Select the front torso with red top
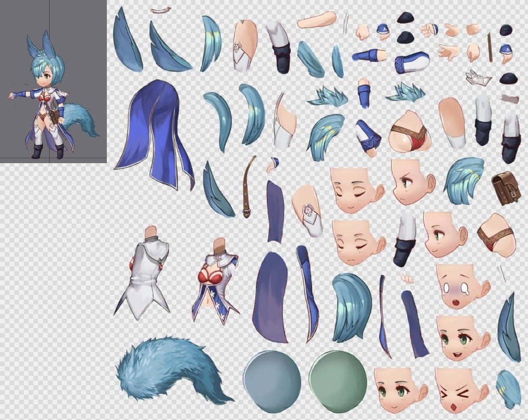 tap(215, 280)
